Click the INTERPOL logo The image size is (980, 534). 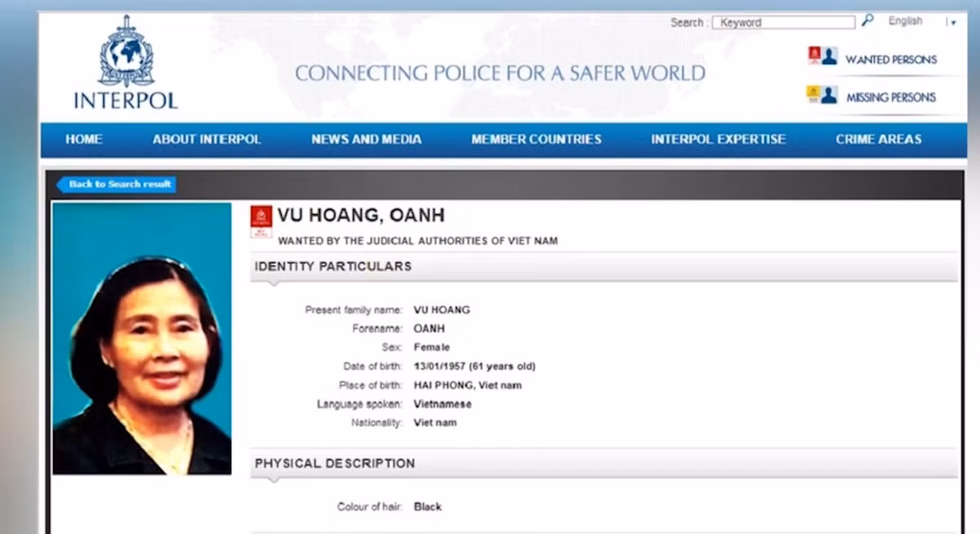click(x=126, y=64)
